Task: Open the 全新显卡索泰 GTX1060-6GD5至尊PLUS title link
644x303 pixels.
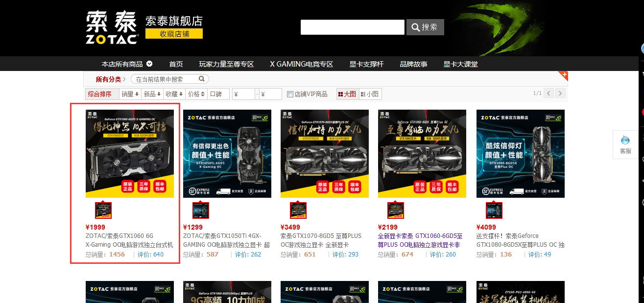Action: [421, 240]
